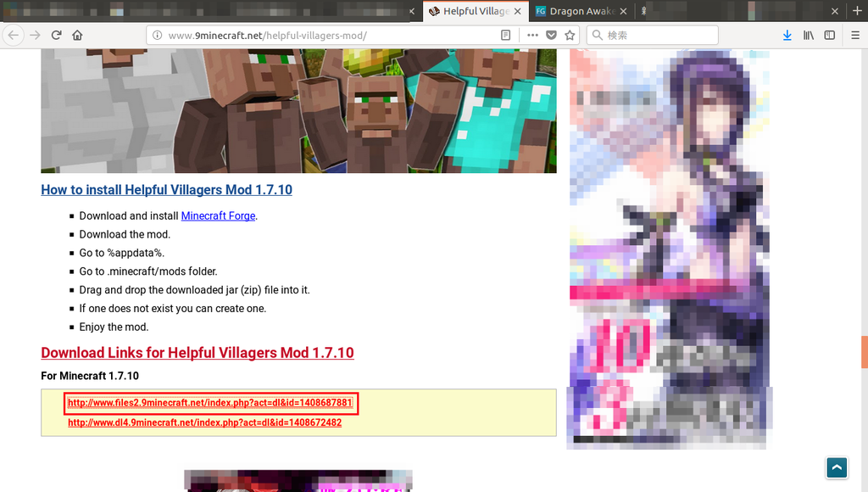The width and height of the screenshot is (868, 492).
Task: Click 'Go to %appdata%.' list item
Action: (x=122, y=253)
